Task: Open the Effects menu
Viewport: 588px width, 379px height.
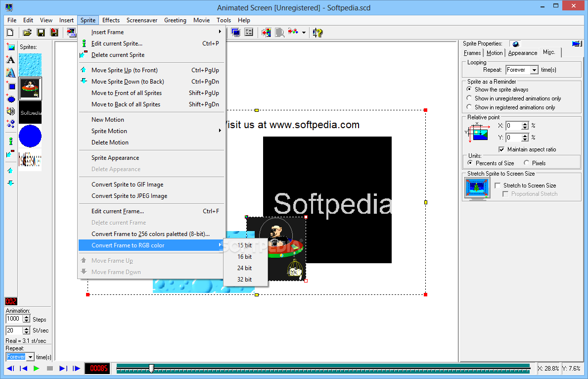Action: click(x=111, y=20)
